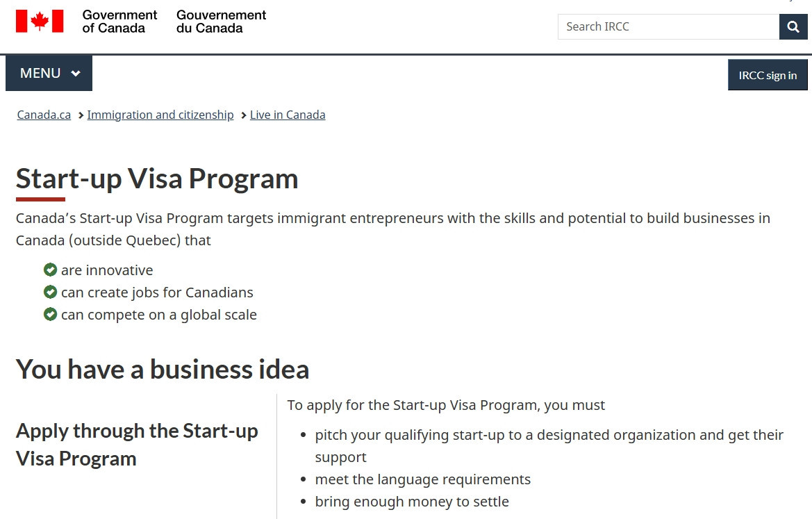Open the Canada.ca breadcrumb link
Image resolution: width=812 pixels, height=519 pixels.
pos(44,115)
